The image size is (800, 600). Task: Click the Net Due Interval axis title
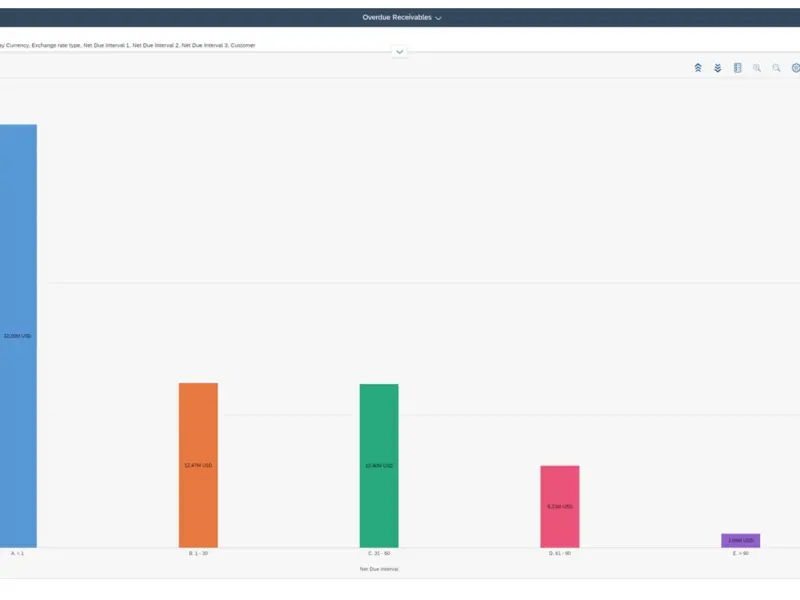379,569
